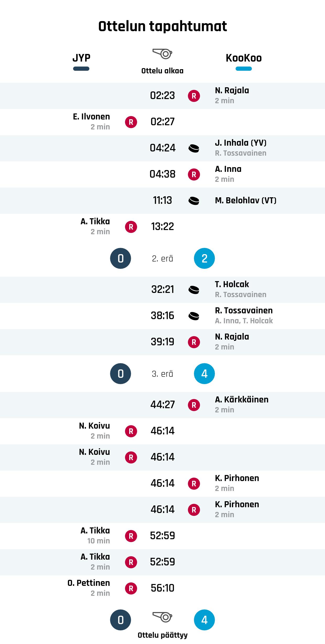Click the light-blue KooKoo color bar
The height and width of the screenshot is (644, 325).
click(243, 69)
